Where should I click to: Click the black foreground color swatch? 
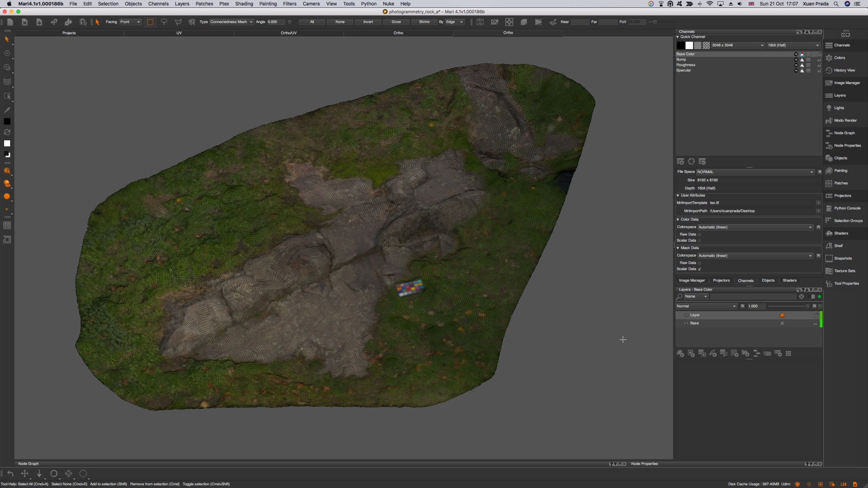pyautogui.click(x=7, y=121)
